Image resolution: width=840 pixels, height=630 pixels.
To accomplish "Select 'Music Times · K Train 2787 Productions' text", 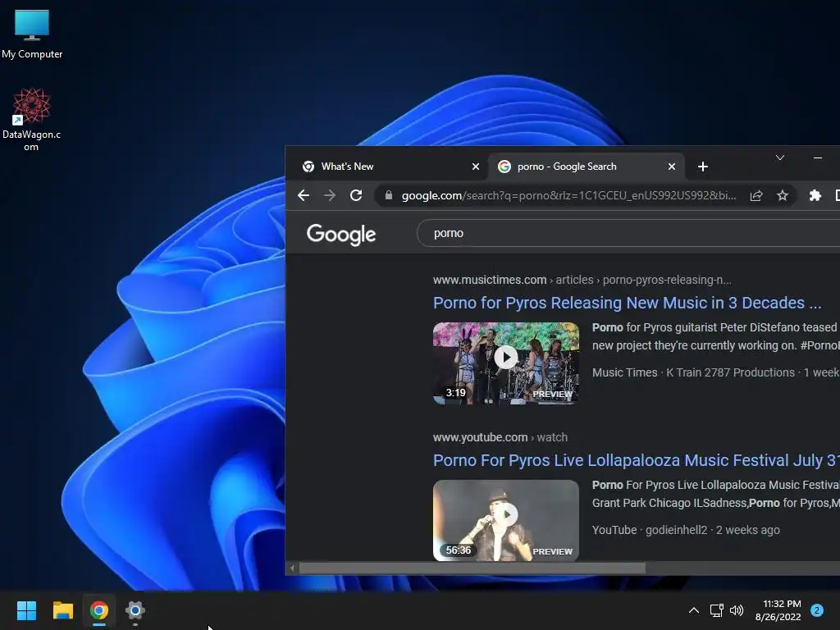I will [693, 372].
